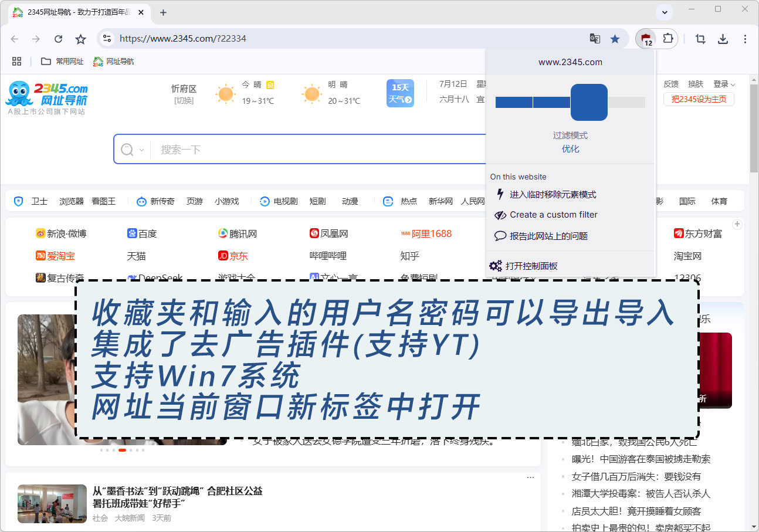Click the leftmost blue segment of filter slider
759x532 pixels.
click(x=514, y=103)
